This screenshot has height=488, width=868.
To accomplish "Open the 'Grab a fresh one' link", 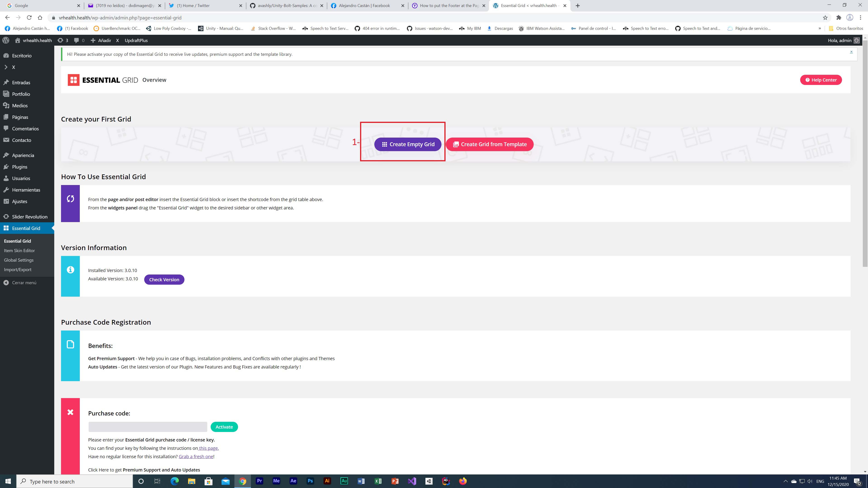I will tap(196, 457).
